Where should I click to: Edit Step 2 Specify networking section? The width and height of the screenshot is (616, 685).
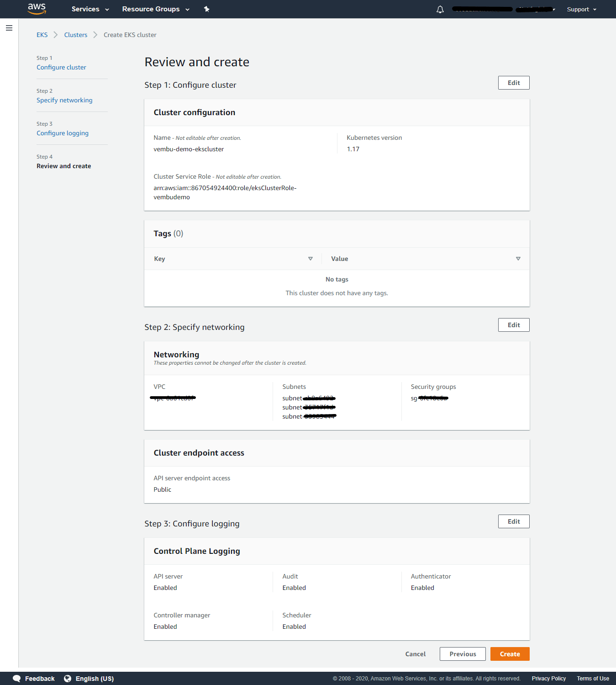(x=514, y=325)
